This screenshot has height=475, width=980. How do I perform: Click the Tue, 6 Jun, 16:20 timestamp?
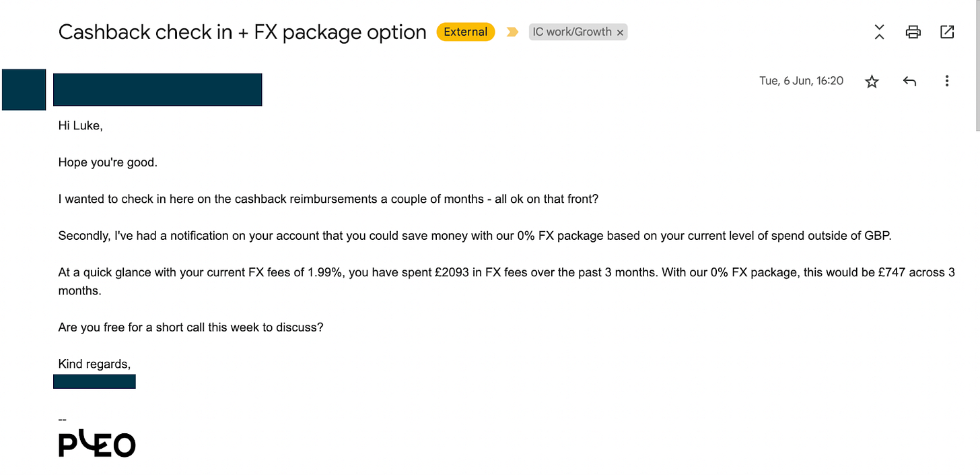[801, 81]
